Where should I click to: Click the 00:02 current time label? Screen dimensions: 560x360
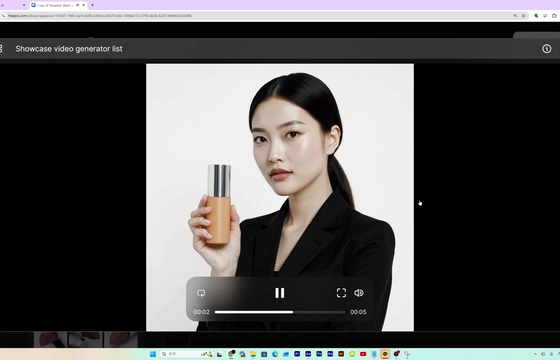coord(201,312)
